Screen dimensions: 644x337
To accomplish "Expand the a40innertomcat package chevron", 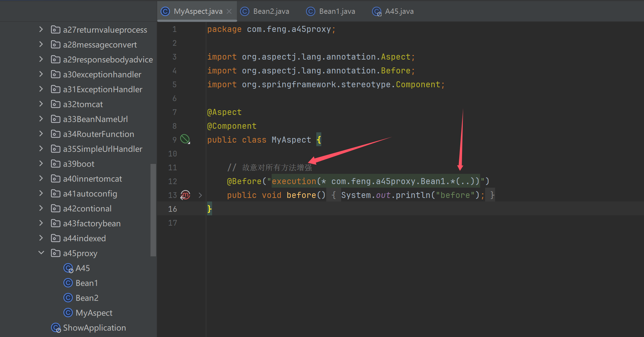I will point(41,178).
